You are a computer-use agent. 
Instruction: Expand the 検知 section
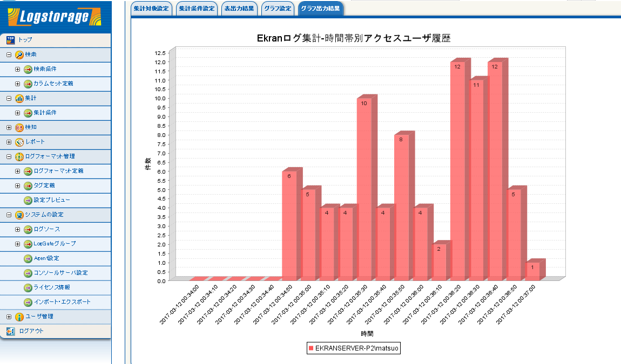[x=9, y=127]
